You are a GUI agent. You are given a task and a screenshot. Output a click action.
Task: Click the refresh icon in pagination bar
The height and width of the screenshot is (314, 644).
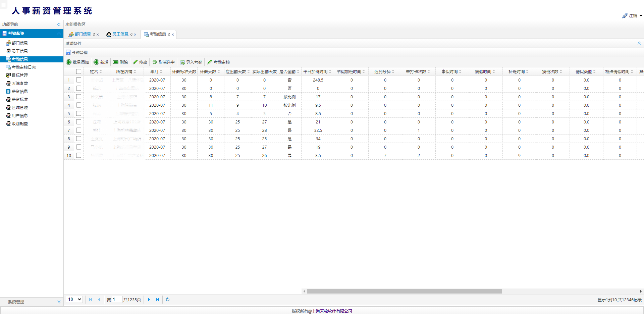[168, 300]
